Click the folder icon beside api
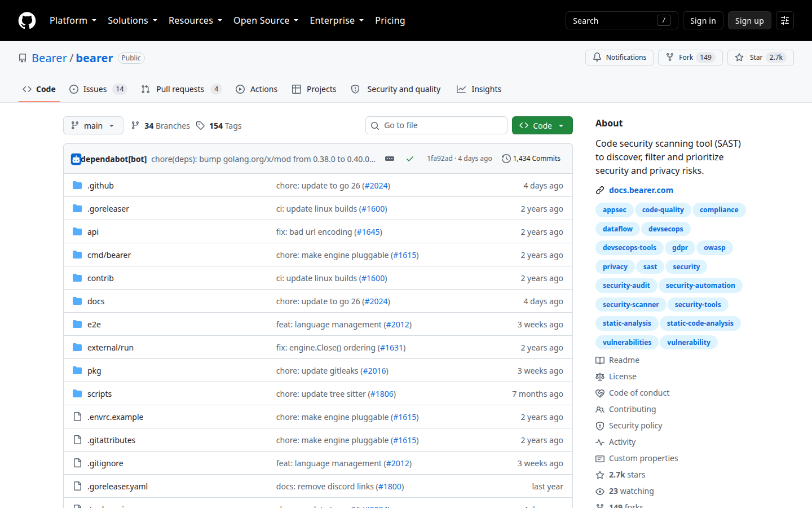 pyautogui.click(x=77, y=231)
